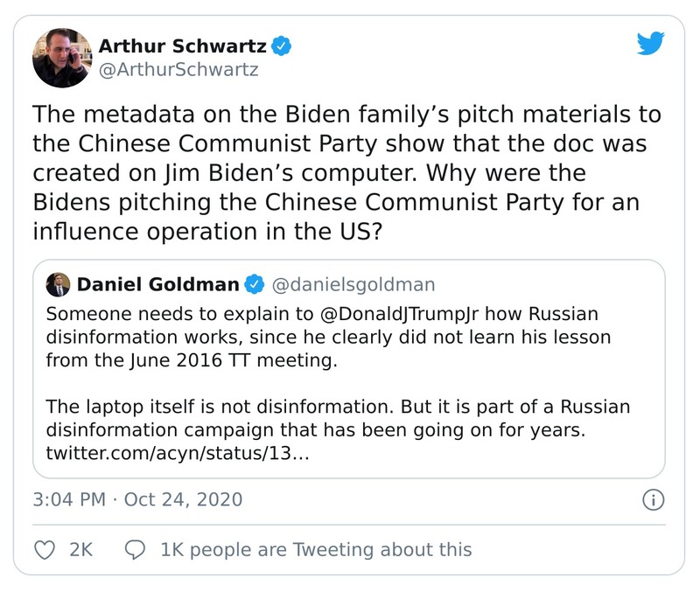This screenshot has width=700, height=592.
Task: Like the tweet with the heart icon
Action: pos(43,549)
